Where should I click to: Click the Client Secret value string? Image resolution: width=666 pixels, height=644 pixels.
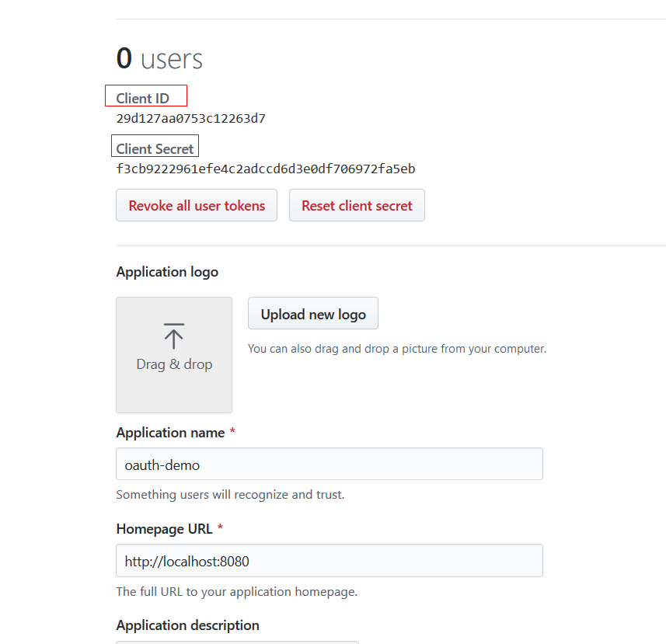pos(266,169)
